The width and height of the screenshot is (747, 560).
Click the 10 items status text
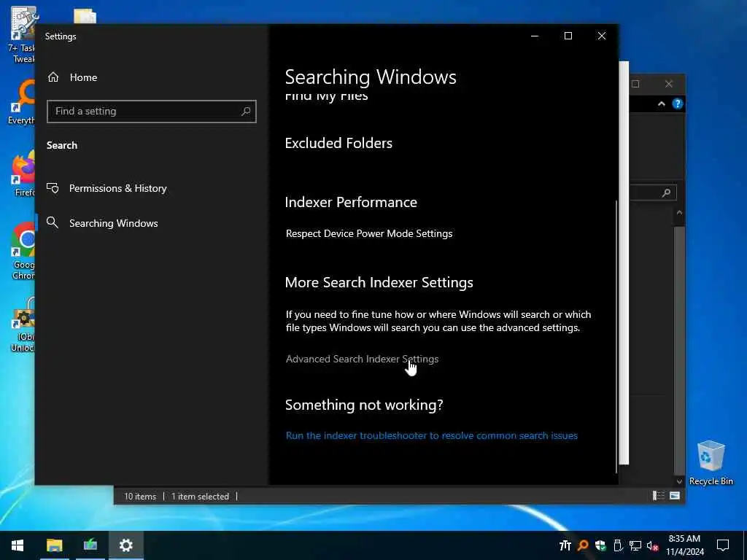pos(140,496)
